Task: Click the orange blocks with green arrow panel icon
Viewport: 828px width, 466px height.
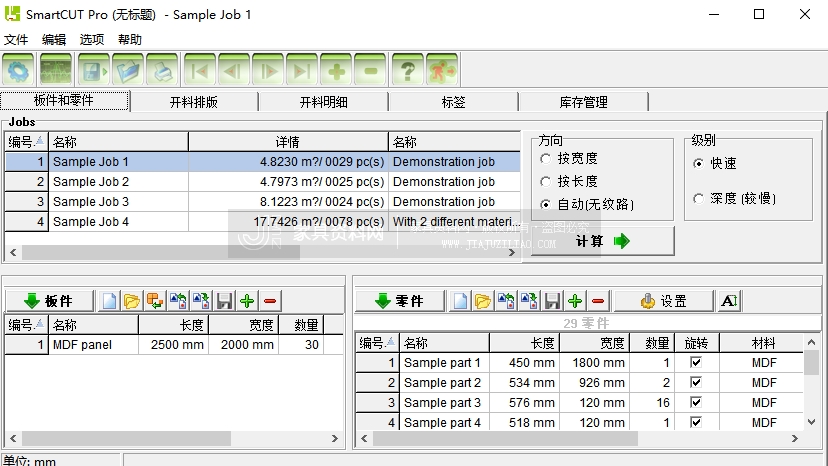Action: coord(155,301)
